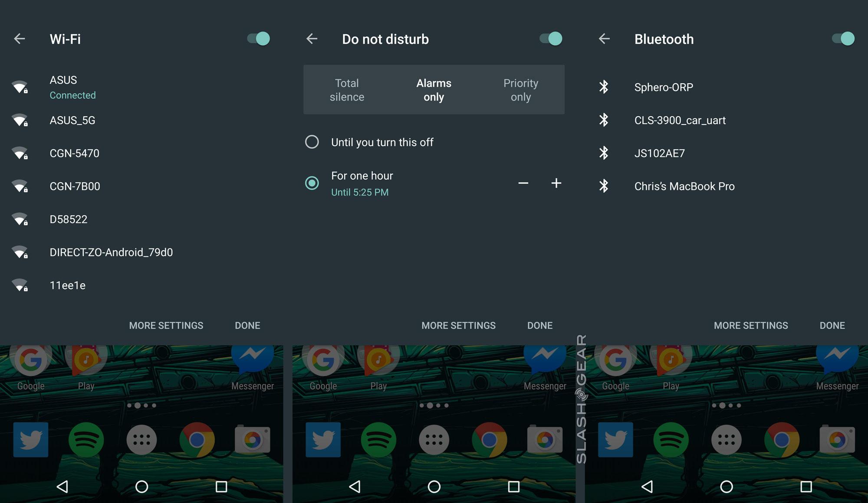Switch to the Alarms only tab
This screenshot has width=868, height=503.
click(x=434, y=90)
